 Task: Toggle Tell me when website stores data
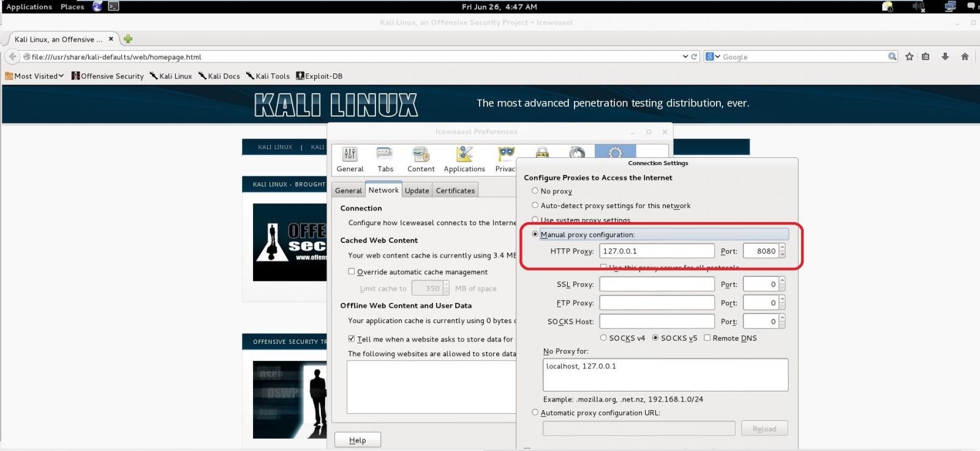[x=352, y=338]
